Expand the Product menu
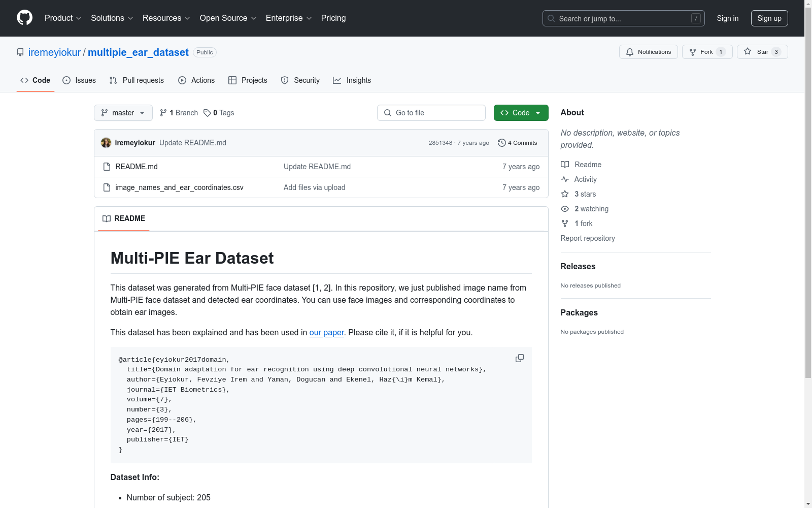Viewport: 812px width, 508px height. click(63, 18)
